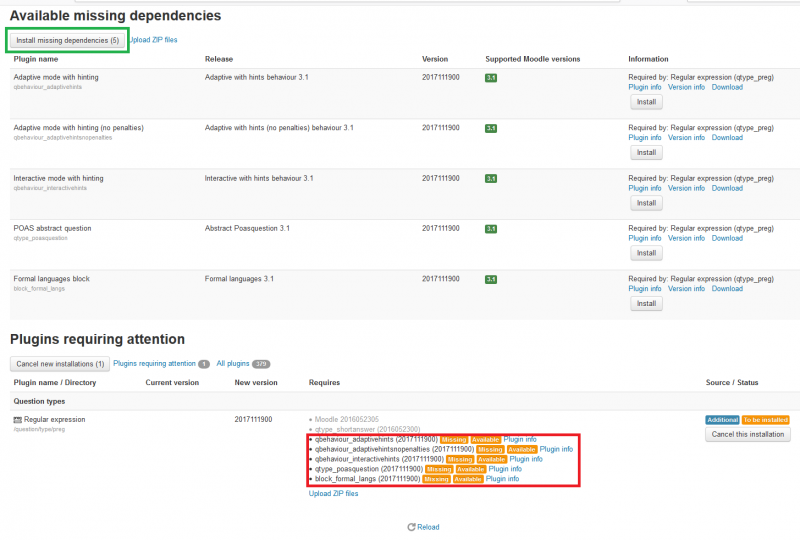Click Cancel new installations (1) button
Screen dimensions: 800x540
pyautogui.click(x=59, y=364)
